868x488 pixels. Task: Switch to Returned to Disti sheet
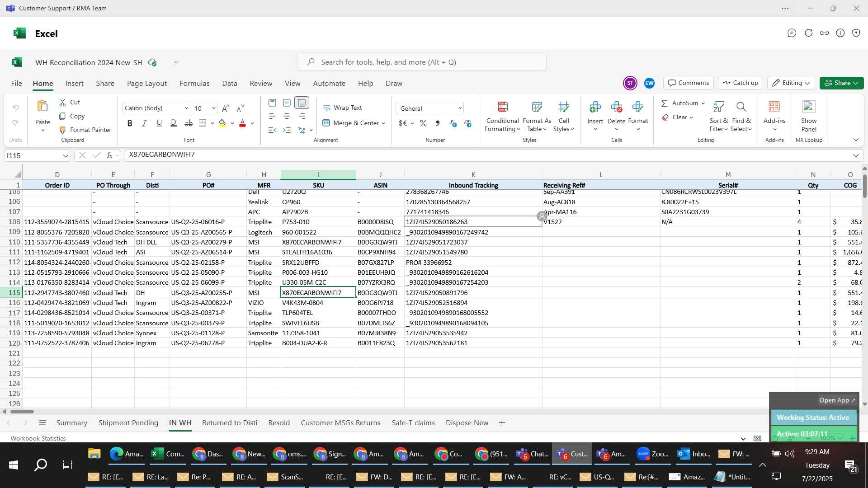pos(230,423)
